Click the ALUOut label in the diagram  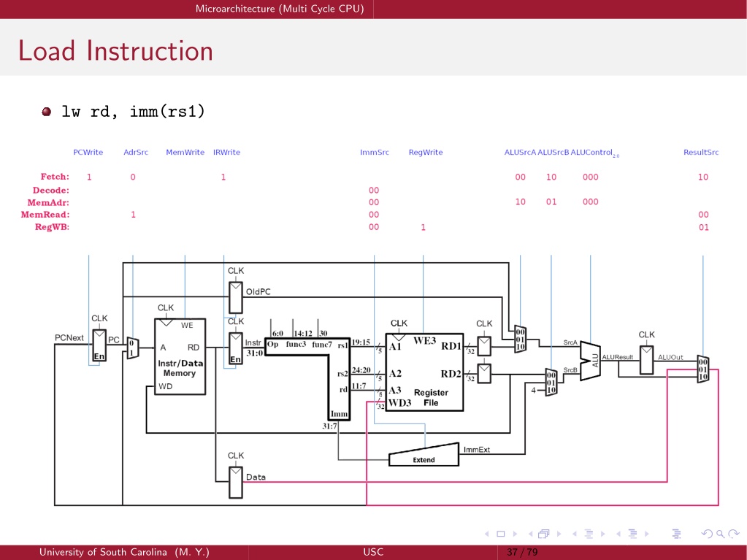[670, 357]
